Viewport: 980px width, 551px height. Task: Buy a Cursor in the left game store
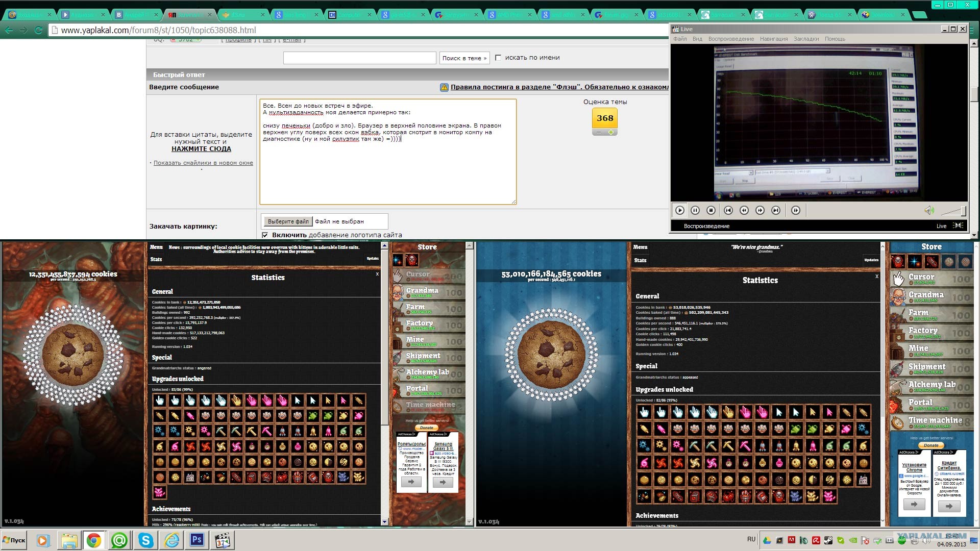pos(428,276)
